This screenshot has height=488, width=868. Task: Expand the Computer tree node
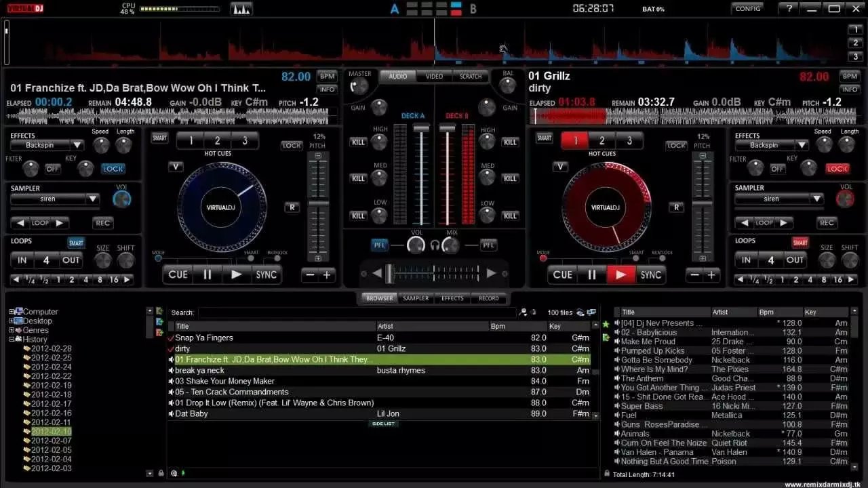[12, 312]
